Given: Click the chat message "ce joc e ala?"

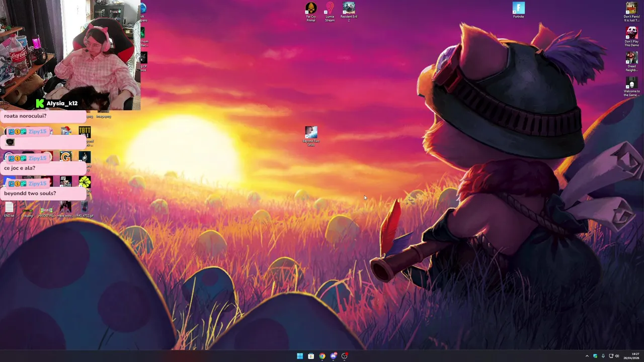Looking at the screenshot, I should [x=20, y=168].
